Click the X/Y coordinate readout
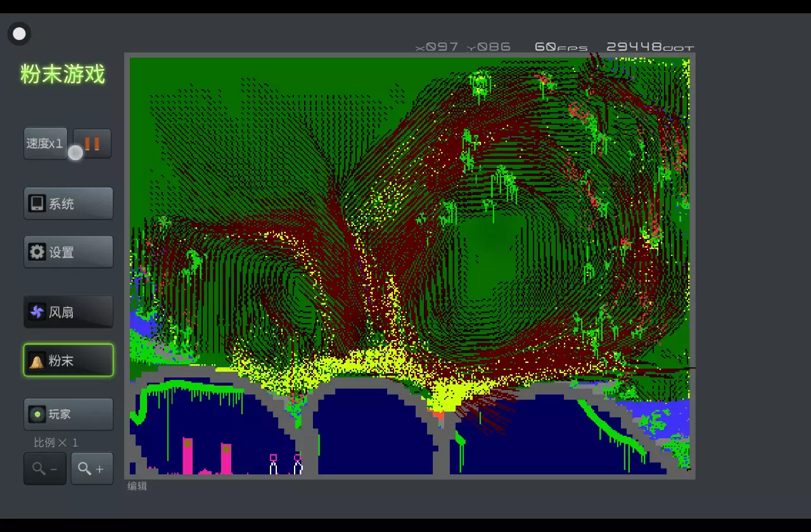Image resolution: width=811 pixels, height=532 pixels. pyautogui.click(x=463, y=47)
